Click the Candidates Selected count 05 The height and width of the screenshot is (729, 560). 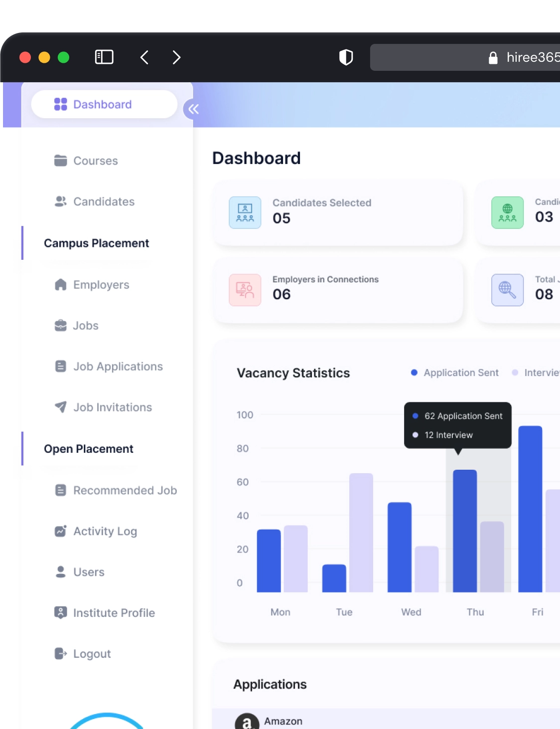tap(281, 218)
